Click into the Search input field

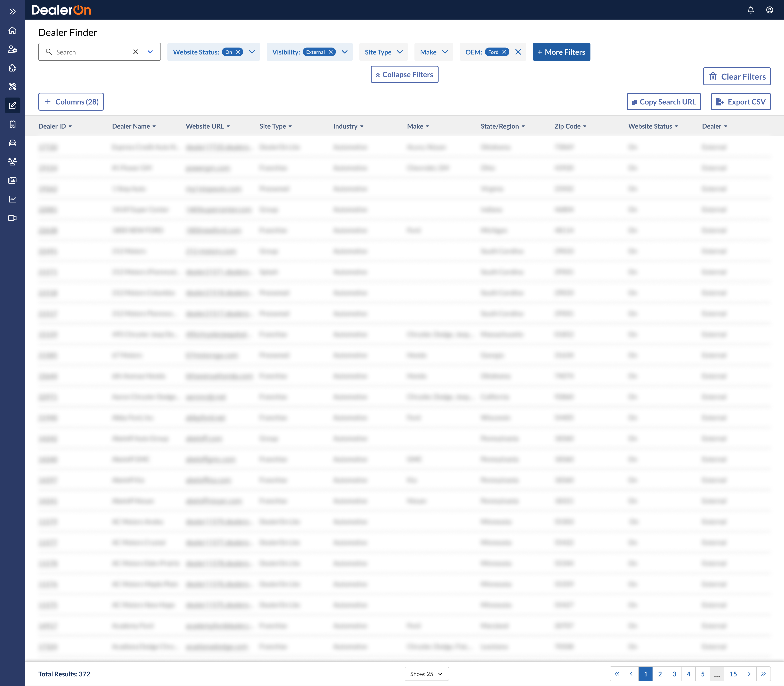tap(92, 52)
